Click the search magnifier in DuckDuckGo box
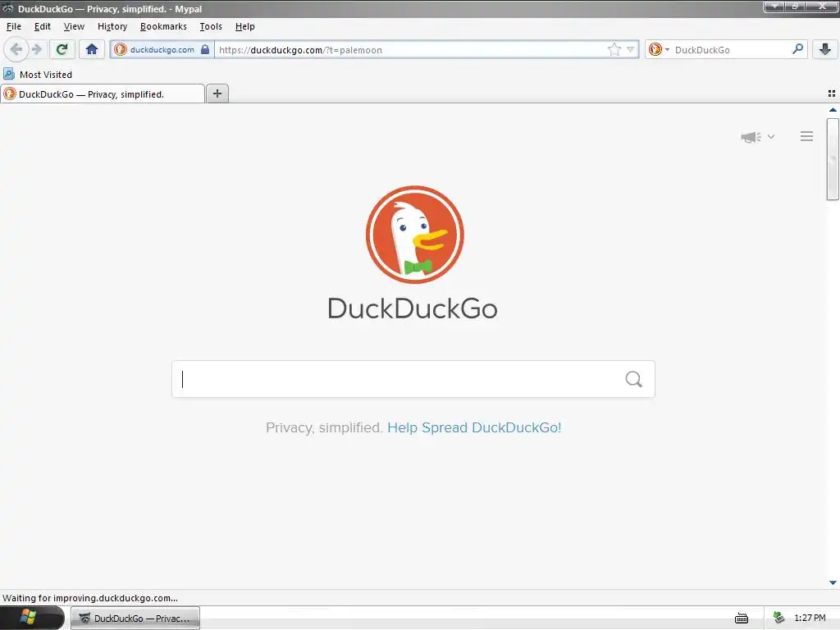The height and width of the screenshot is (630, 840). (x=634, y=379)
